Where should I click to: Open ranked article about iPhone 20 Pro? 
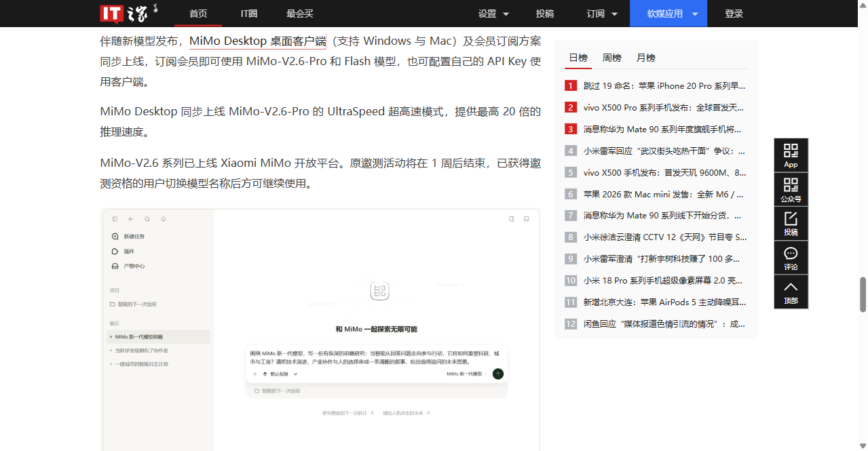tap(664, 86)
